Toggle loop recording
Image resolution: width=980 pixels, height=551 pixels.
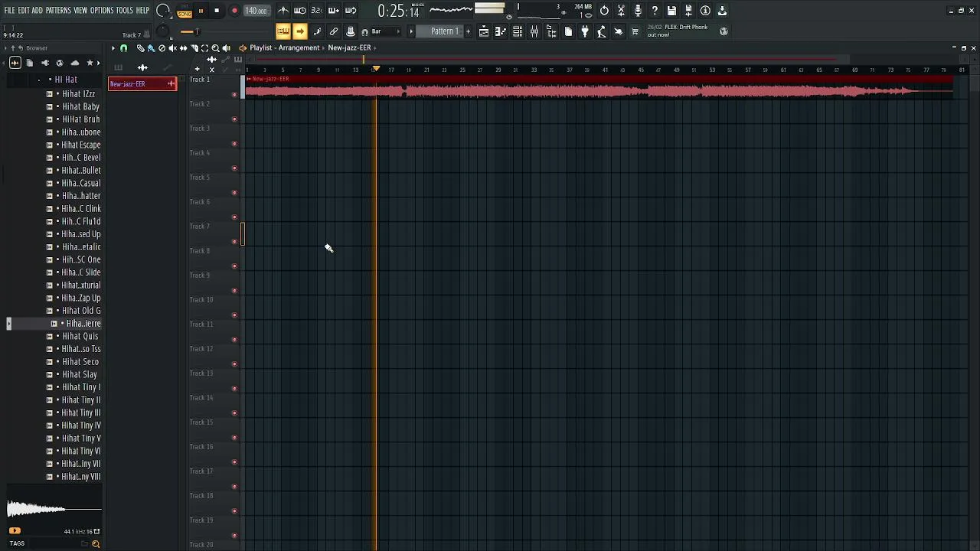click(x=351, y=11)
